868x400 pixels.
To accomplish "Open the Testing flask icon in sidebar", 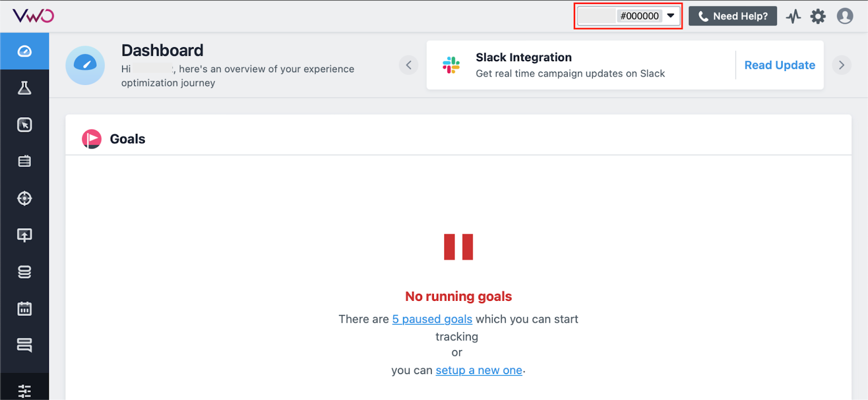I will pyautogui.click(x=24, y=88).
